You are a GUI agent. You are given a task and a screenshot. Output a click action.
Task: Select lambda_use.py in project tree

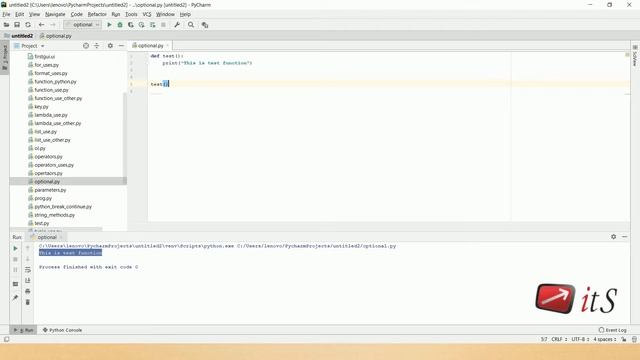coord(51,115)
